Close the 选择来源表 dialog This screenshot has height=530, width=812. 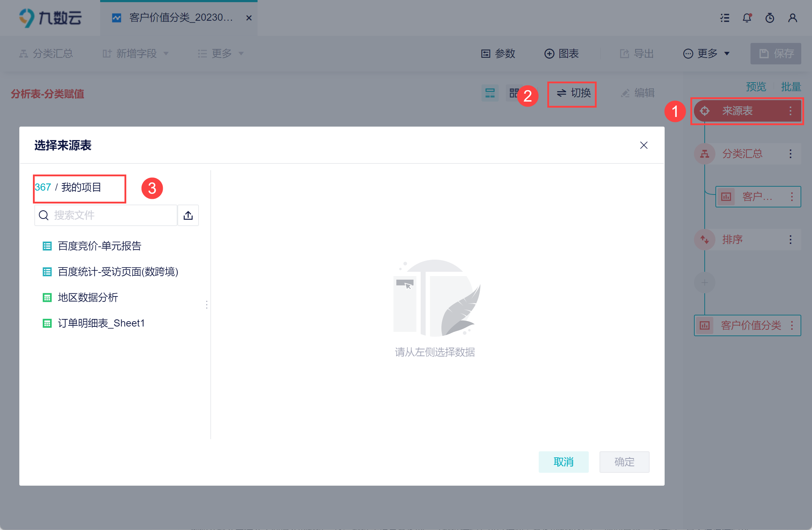[644, 145]
